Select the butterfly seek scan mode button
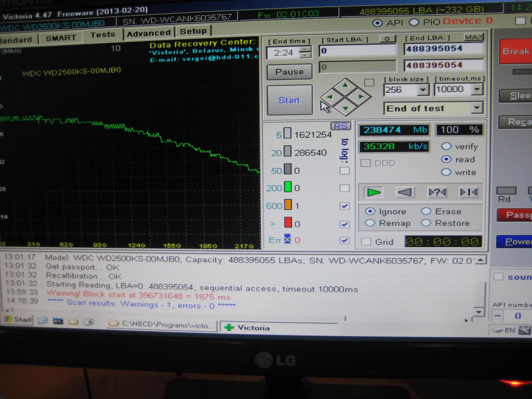Image resolution: width=532 pixels, height=399 pixels. point(468,192)
